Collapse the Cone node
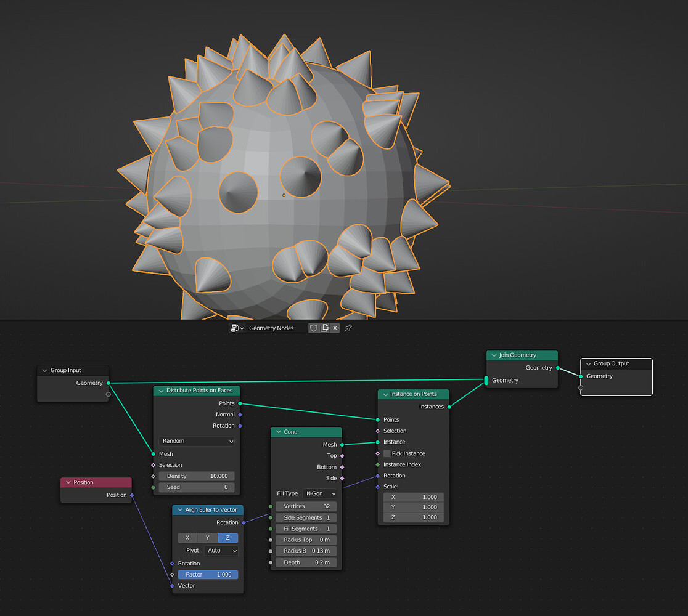This screenshot has height=616, width=688. [x=279, y=432]
